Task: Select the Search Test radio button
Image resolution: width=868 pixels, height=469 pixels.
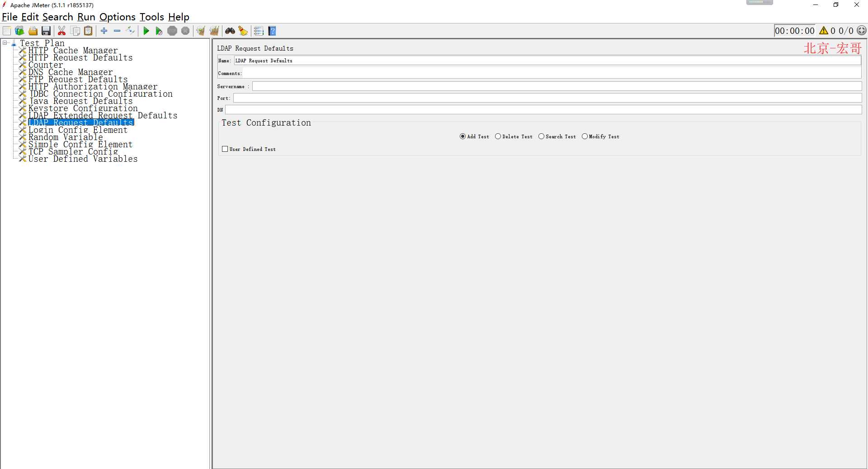Action: [557, 136]
